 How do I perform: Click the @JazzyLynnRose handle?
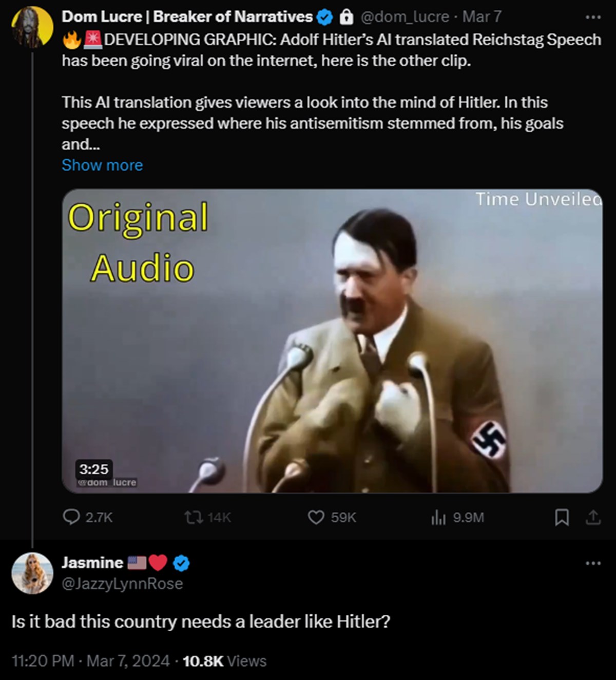click(x=122, y=583)
